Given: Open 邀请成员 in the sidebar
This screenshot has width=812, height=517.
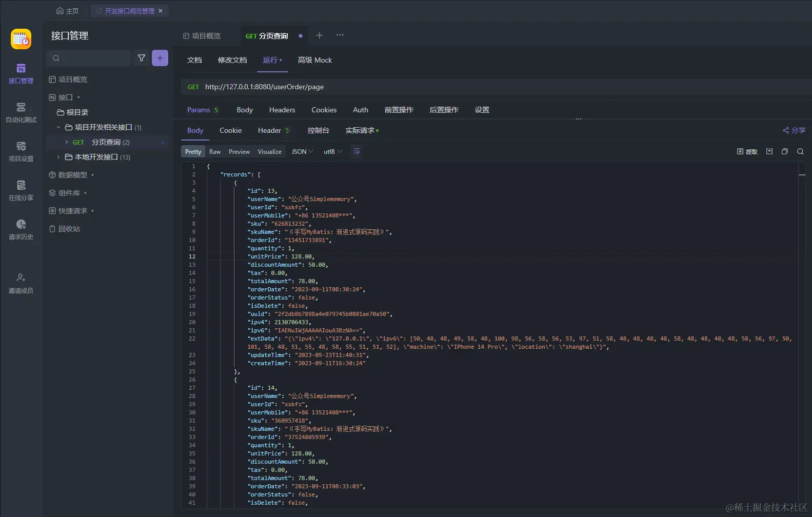Looking at the screenshot, I should click(21, 284).
